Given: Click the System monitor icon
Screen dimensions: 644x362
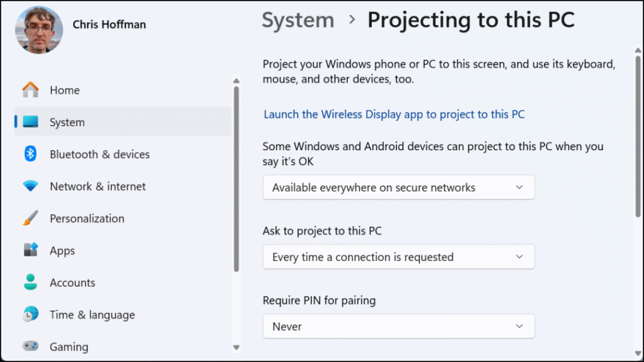Looking at the screenshot, I should click(30, 122).
